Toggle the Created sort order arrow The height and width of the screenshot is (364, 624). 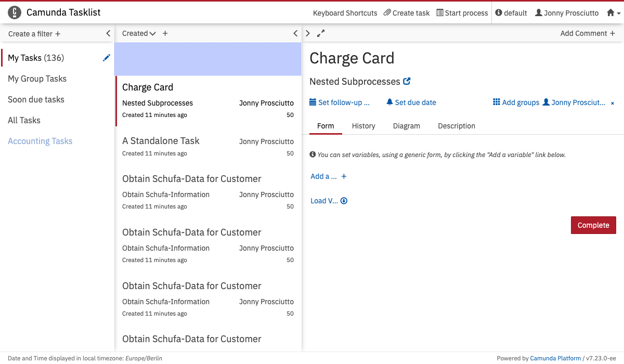[x=152, y=33]
